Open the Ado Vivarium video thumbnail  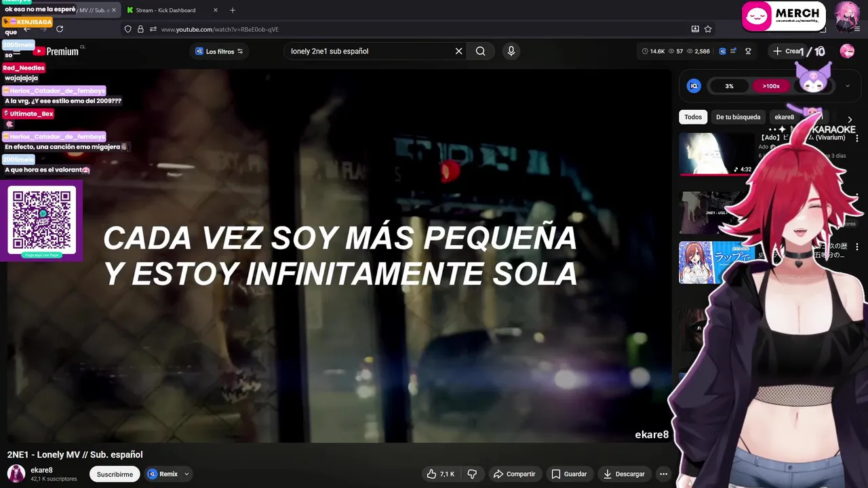(x=717, y=153)
